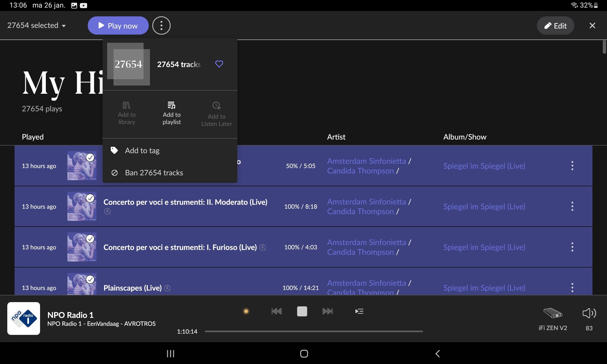Deselect Concerto II. Moderato track checkmark

[90, 198]
